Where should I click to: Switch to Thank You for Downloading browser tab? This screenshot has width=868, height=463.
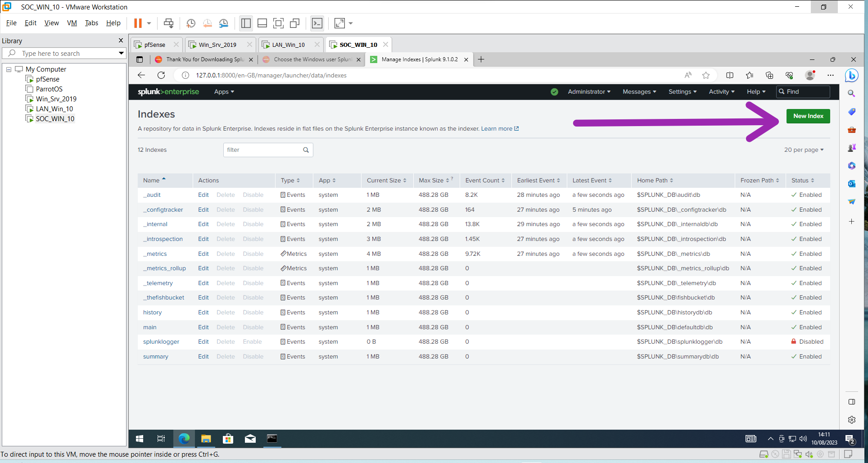(205, 59)
